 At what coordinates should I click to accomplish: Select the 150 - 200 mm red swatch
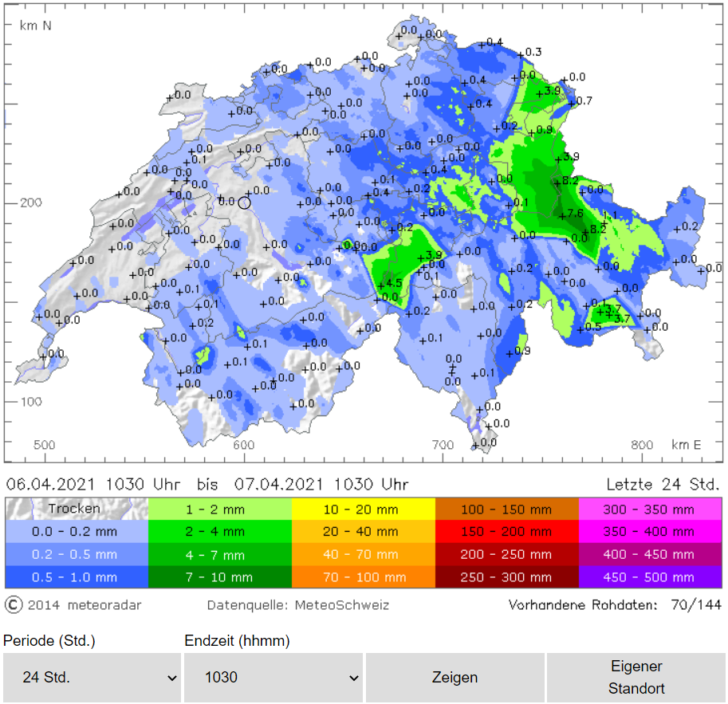coord(506,532)
